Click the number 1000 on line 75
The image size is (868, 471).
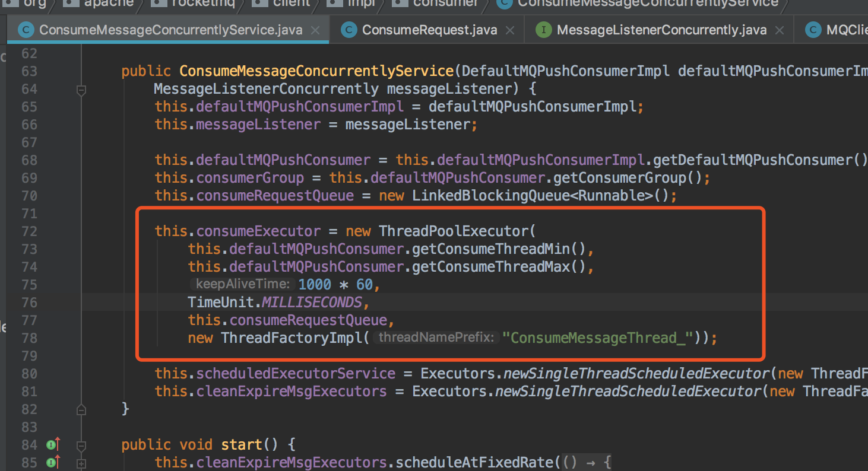pos(315,285)
